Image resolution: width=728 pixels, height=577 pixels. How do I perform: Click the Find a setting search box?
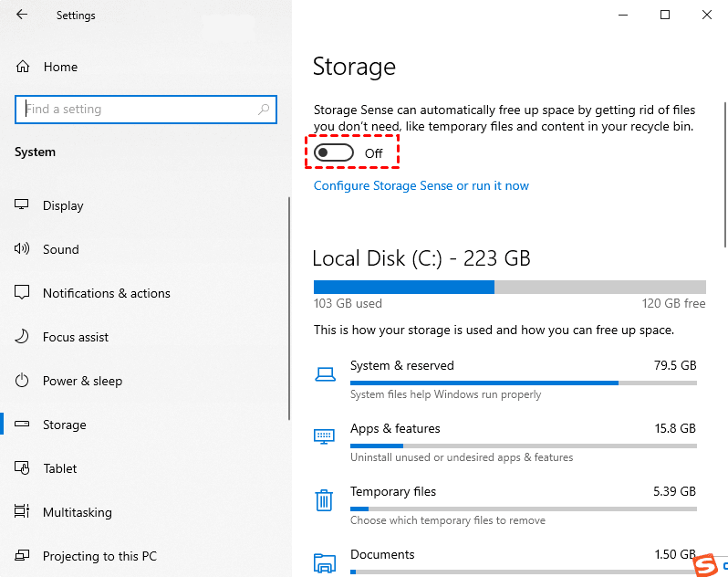137,110
